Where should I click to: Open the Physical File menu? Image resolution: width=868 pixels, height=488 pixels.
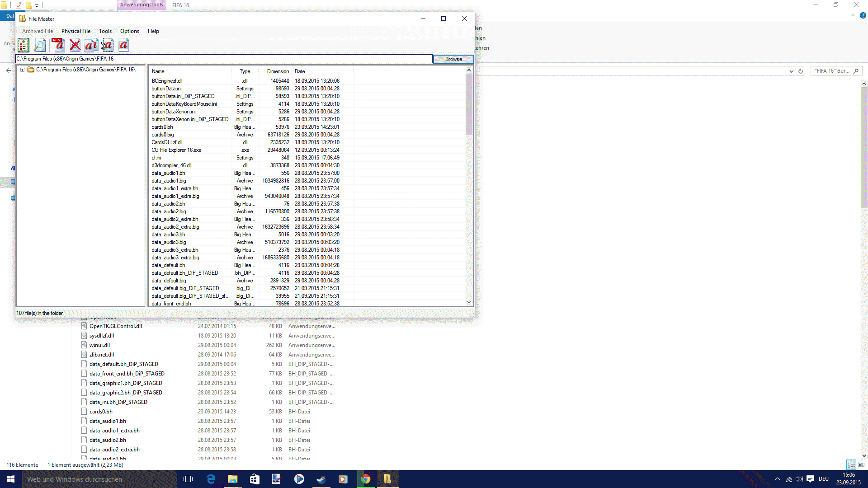pyautogui.click(x=76, y=31)
